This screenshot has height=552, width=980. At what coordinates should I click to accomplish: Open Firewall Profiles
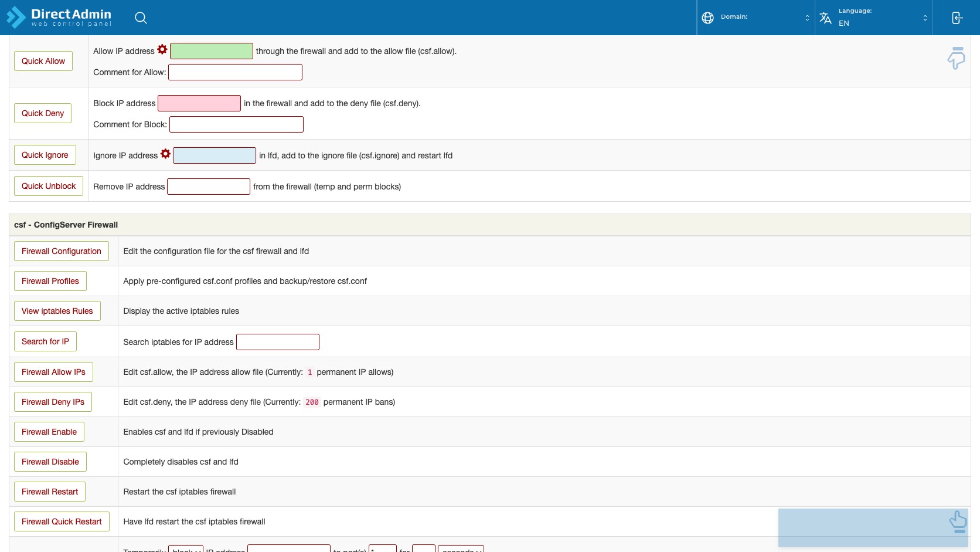(50, 281)
